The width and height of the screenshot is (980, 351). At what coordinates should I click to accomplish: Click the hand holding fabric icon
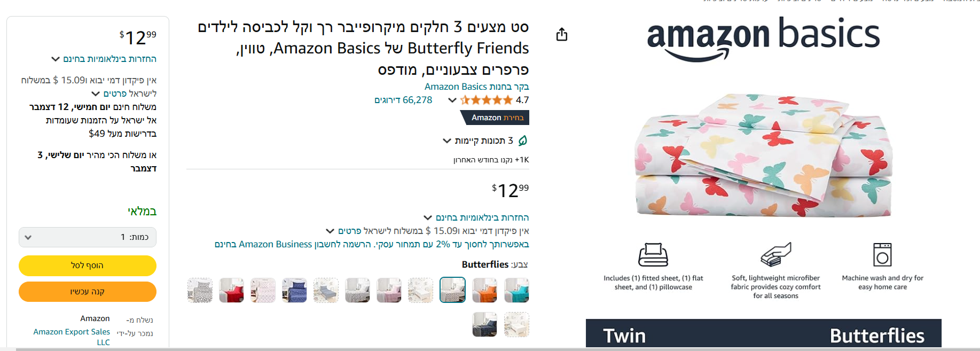coord(775,254)
